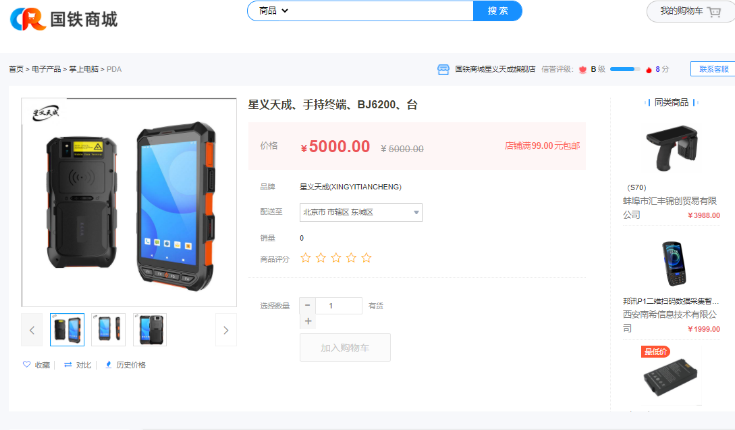Screen dimensions: 735x430
Task: Click the 星义天成 brand logo on image
Action: tap(45, 113)
